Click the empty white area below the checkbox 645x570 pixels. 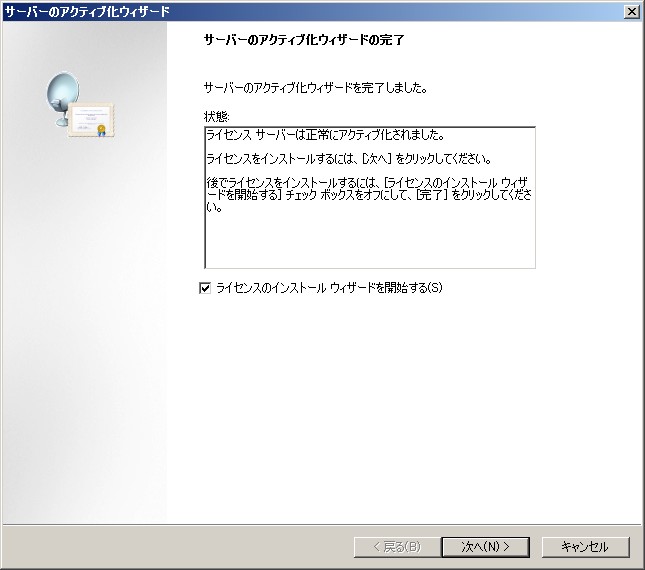point(400,400)
